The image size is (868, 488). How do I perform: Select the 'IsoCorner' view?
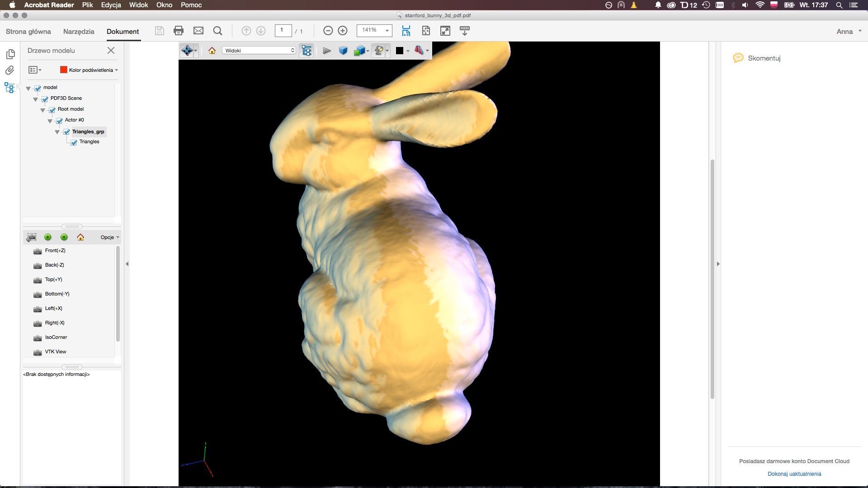point(56,338)
